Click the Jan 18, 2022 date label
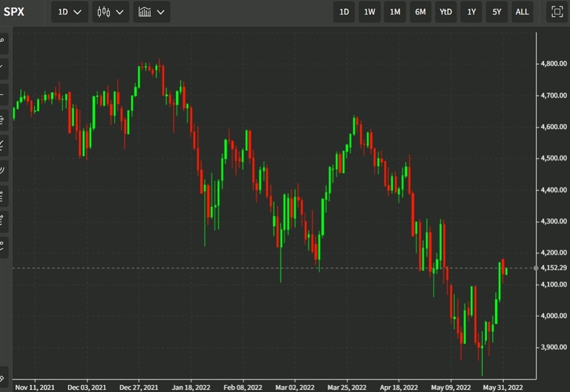 pos(191,388)
